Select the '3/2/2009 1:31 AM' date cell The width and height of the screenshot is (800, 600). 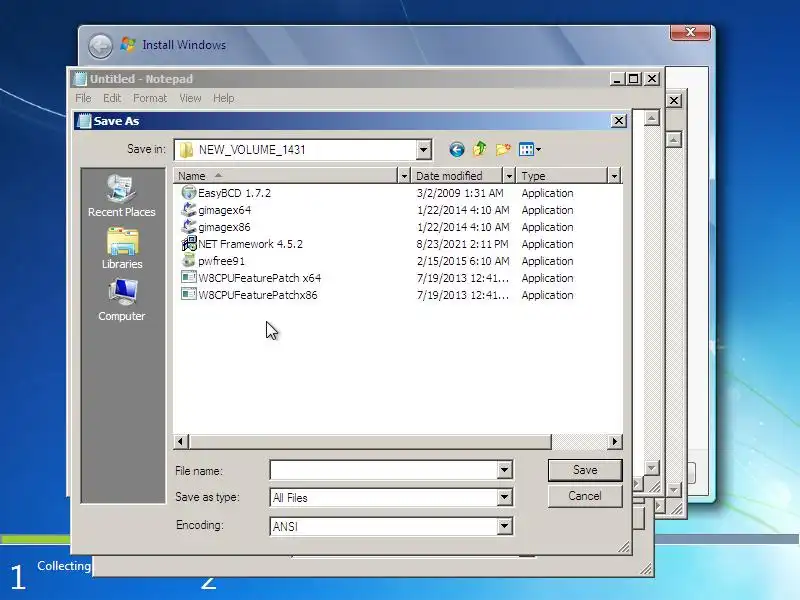pyautogui.click(x=460, y=193)
